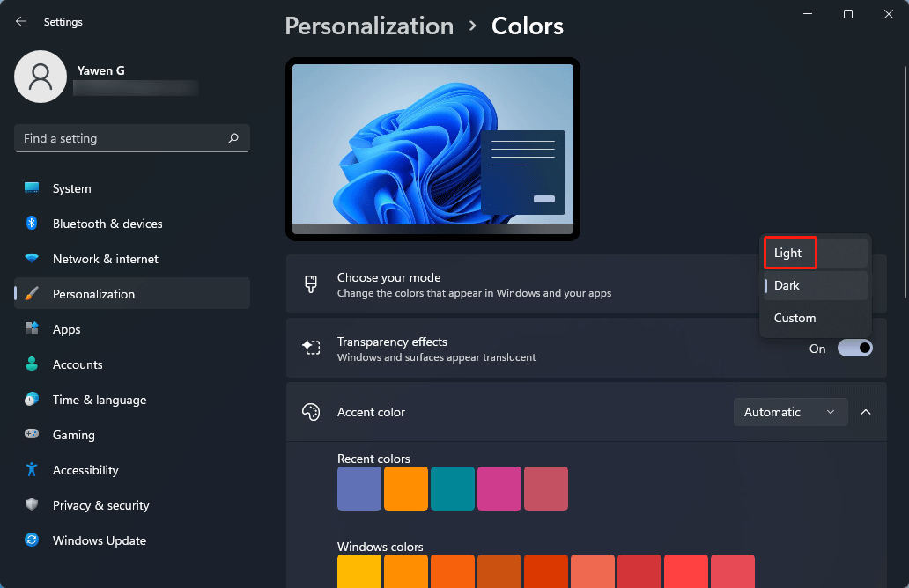Pick the teal recent color swatch
This screenshot has height=588, width=909.
(453, 489)
